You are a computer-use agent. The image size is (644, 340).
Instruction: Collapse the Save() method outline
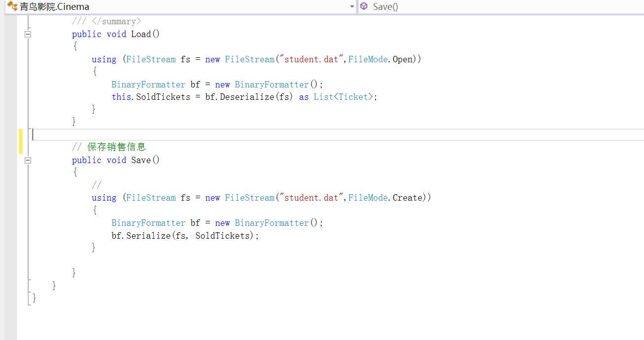[28, 160]
